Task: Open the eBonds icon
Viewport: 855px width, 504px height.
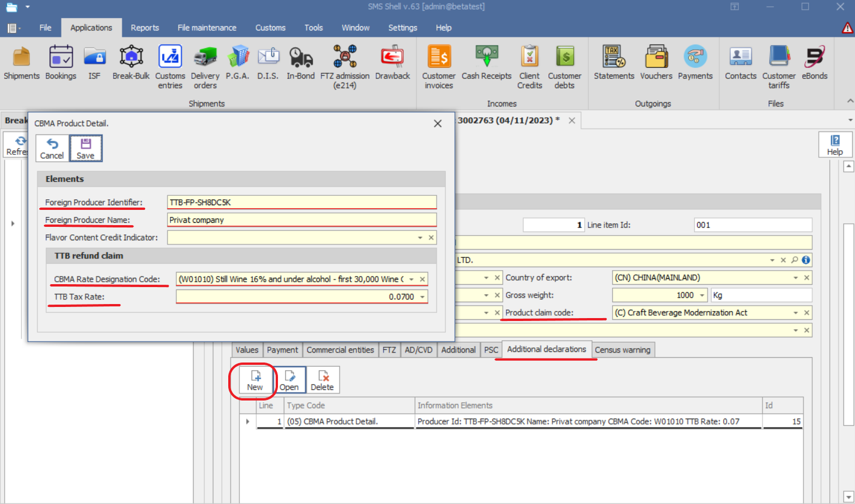Action: [815, 63]
